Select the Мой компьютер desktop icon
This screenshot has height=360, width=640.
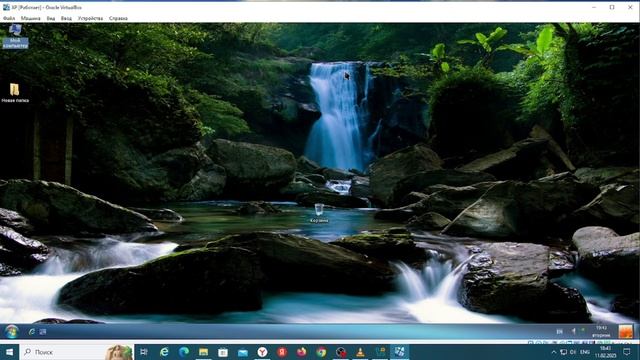point(16,36)
